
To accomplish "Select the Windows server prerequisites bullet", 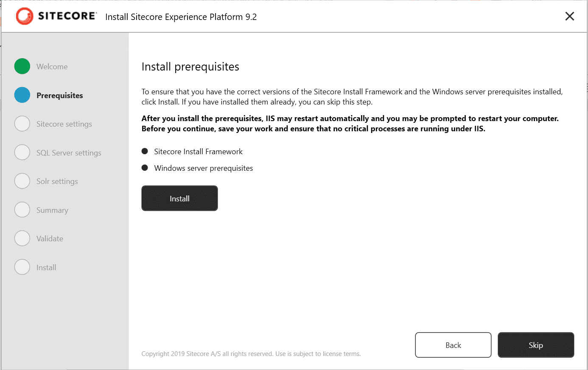I will [x=145, y=168].
